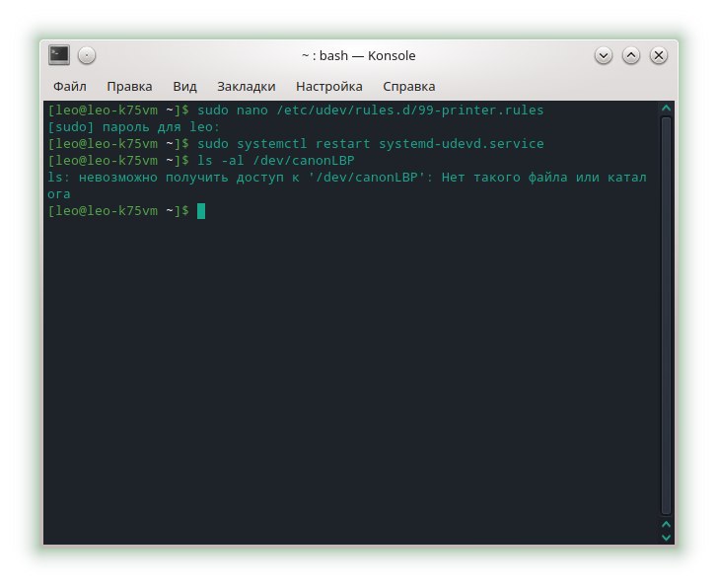Click the scrollbar down arrow at bottom
Screen dimensions: 718x588
coord(667,537)
